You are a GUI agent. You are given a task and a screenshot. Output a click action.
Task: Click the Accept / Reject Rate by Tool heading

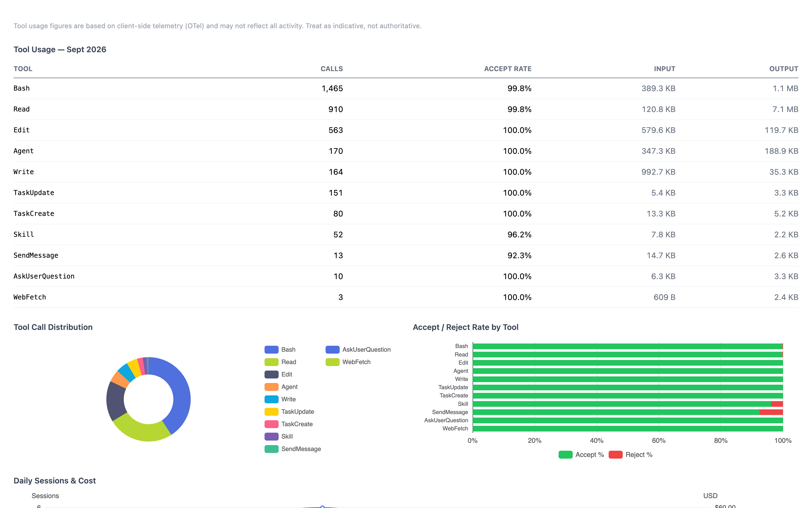(x=465, y=327)
